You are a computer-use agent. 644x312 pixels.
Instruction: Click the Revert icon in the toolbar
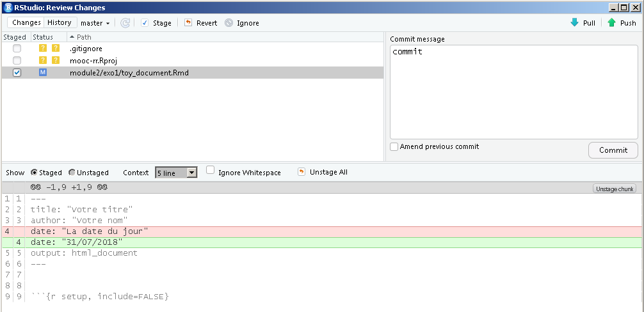pos(188,23)
